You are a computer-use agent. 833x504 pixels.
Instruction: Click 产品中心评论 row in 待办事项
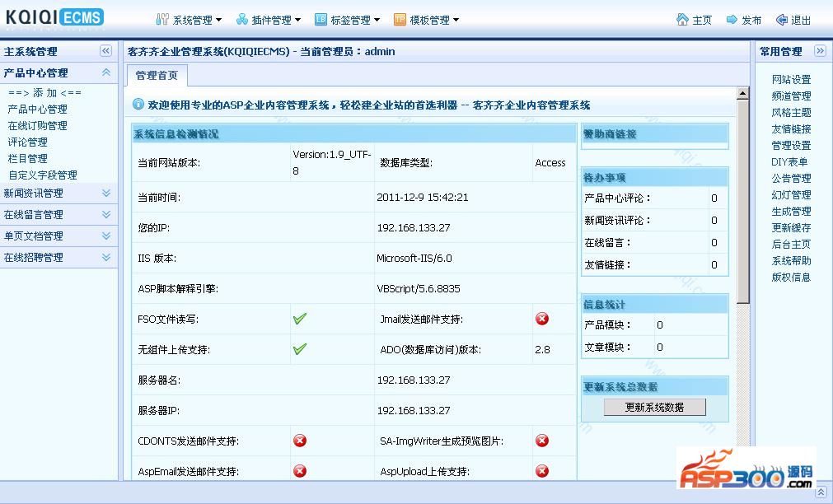click(654, 198)
